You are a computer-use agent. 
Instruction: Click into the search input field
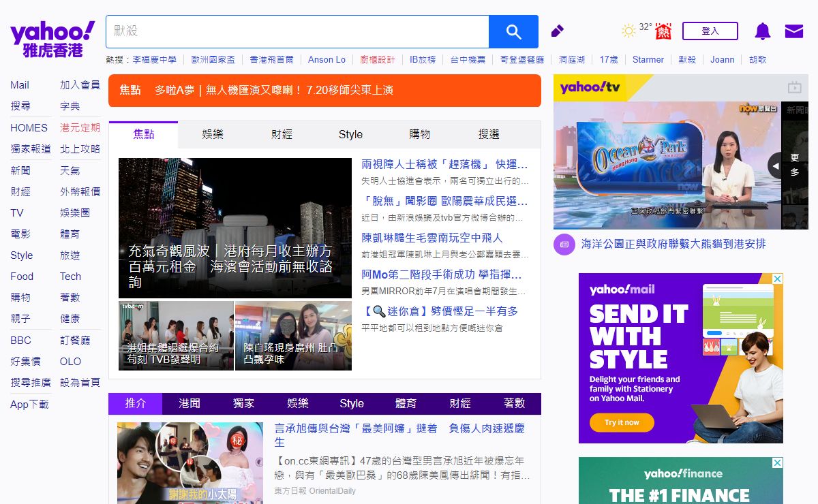pyautogui.click(x=297, y=31)
